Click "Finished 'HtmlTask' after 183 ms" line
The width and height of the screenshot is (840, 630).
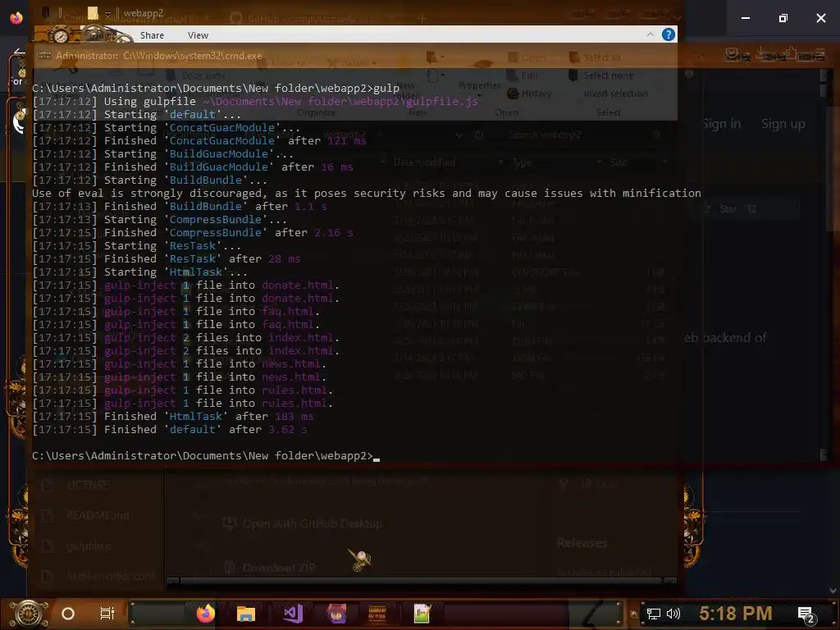point(173,416)
